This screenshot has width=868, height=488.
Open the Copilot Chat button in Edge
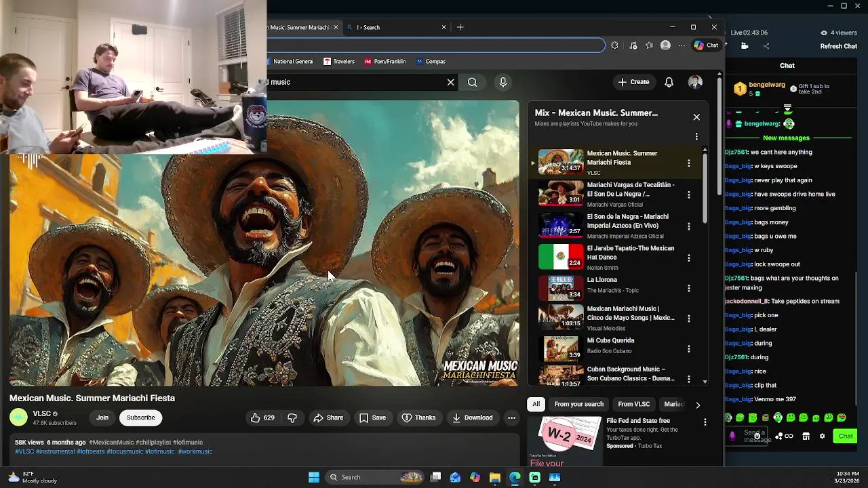click(706, 45)
